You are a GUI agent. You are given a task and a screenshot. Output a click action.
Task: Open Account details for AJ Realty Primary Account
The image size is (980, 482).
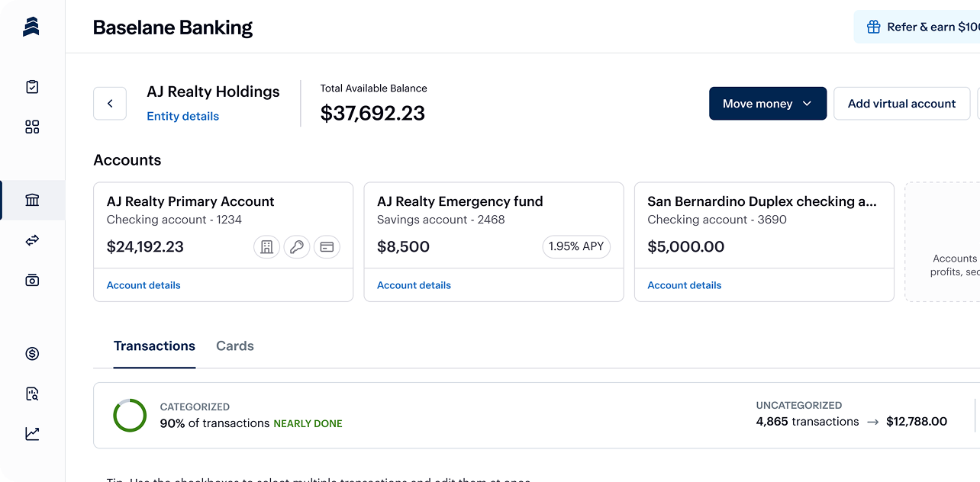143,285
